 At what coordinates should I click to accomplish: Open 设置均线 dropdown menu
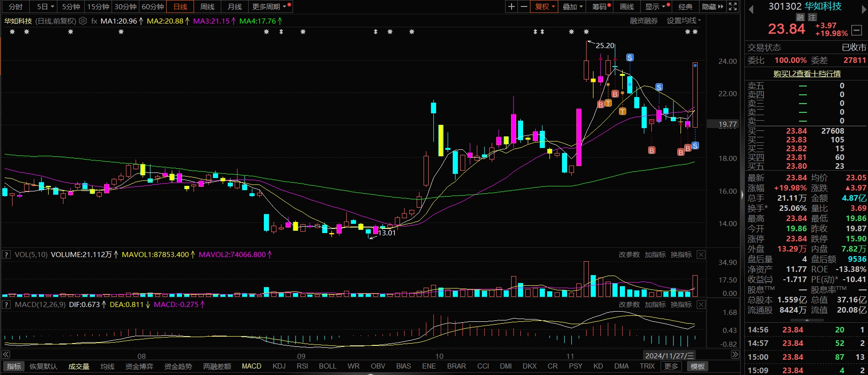pos(683,21)
